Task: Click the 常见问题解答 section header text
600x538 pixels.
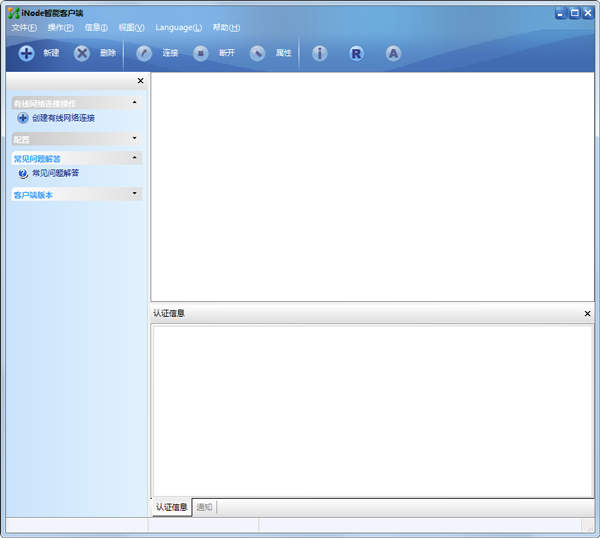Action: 37,159
